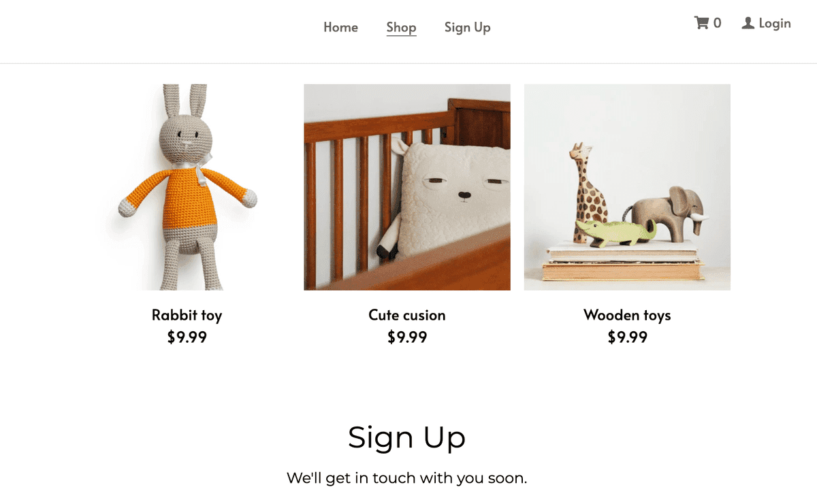The width and height of the screenshot is (817, 504).
Task: Open the crocheted rabbit toy product image
Action: [187, 187]
